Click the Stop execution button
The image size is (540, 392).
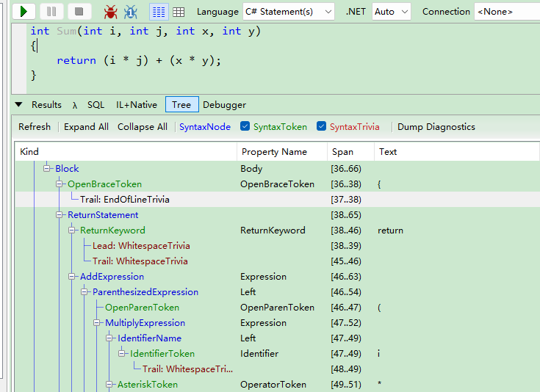(x=79, y=12)
